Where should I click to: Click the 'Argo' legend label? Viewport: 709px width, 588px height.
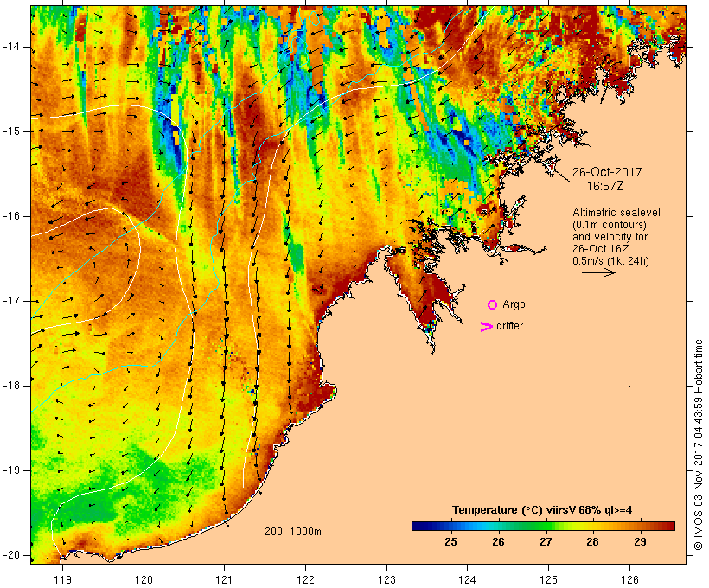pos(514,304)
